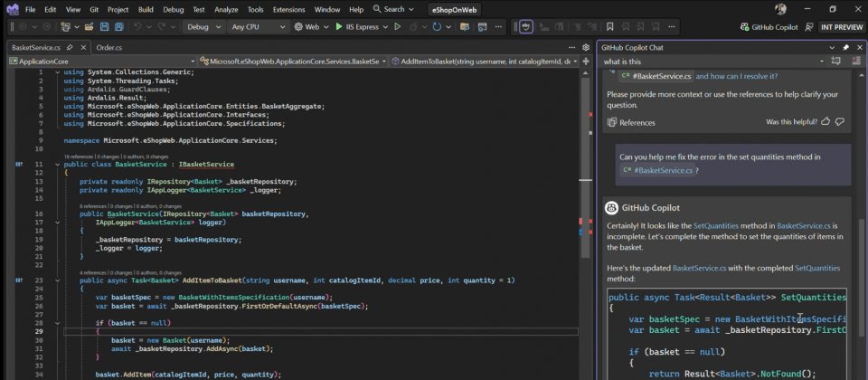Collapse the BasketService class at line 11
Screen dimensions: 868x380
[x=58, y=165]
